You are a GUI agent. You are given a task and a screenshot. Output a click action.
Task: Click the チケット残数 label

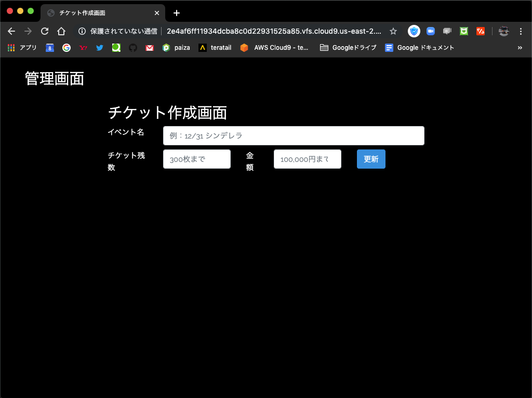tap(126, 161)
